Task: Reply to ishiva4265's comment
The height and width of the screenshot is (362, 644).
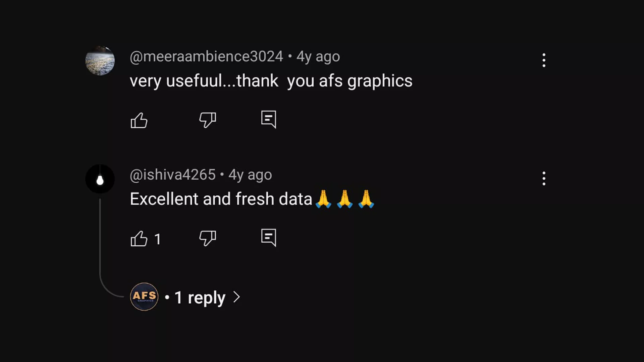Action: [269, 238]
